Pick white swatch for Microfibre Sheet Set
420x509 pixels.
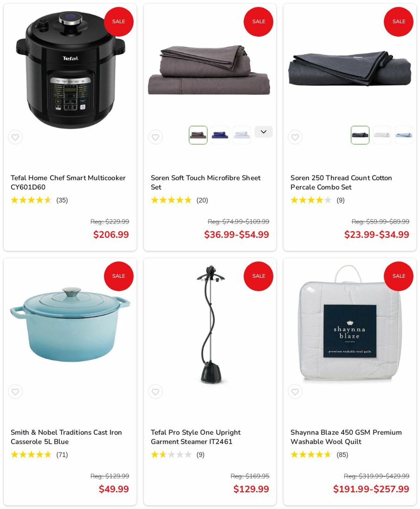tap(242, 135)
